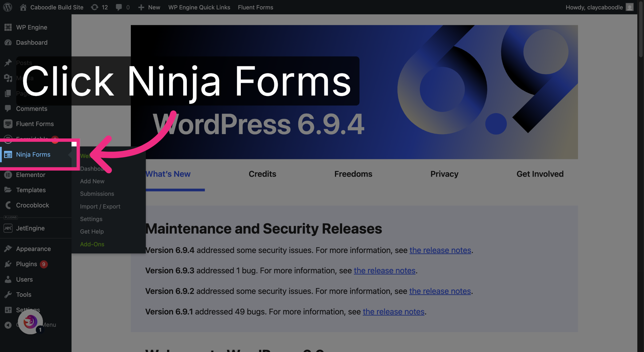Click the JetEngine sidebar icon
The image size is (644, 352).
click(8, 228)
